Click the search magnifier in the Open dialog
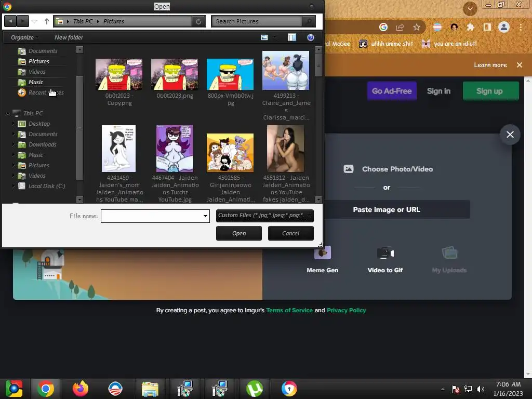532x399 pixels. [x=309, y=21]
